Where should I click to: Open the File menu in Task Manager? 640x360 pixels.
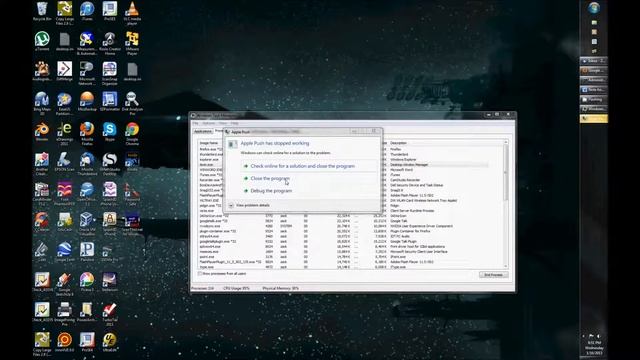click(x=196, y=123)
